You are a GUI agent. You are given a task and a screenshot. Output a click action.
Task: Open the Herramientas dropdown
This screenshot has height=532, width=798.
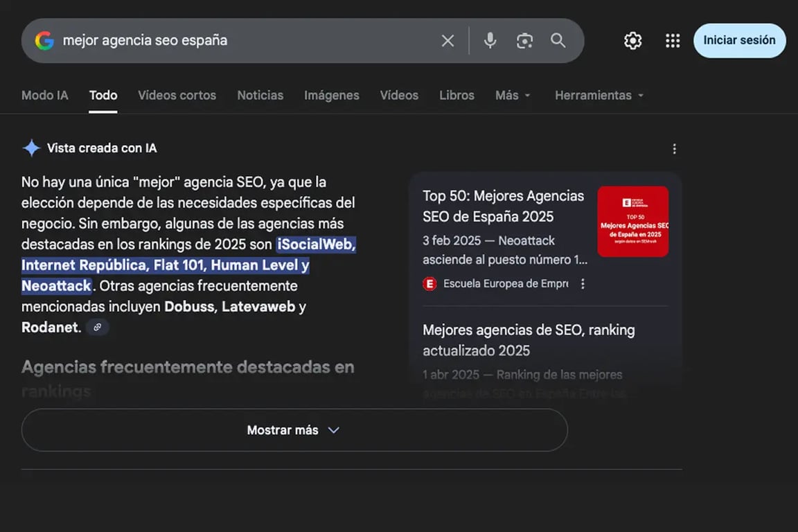click(598, 95)
